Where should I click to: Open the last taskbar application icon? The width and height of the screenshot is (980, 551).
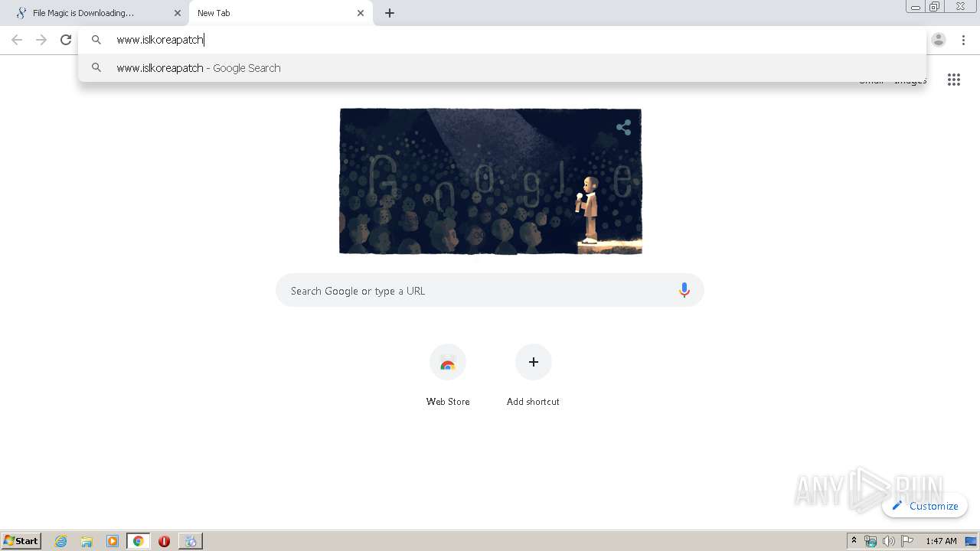(x=191, y=541)
